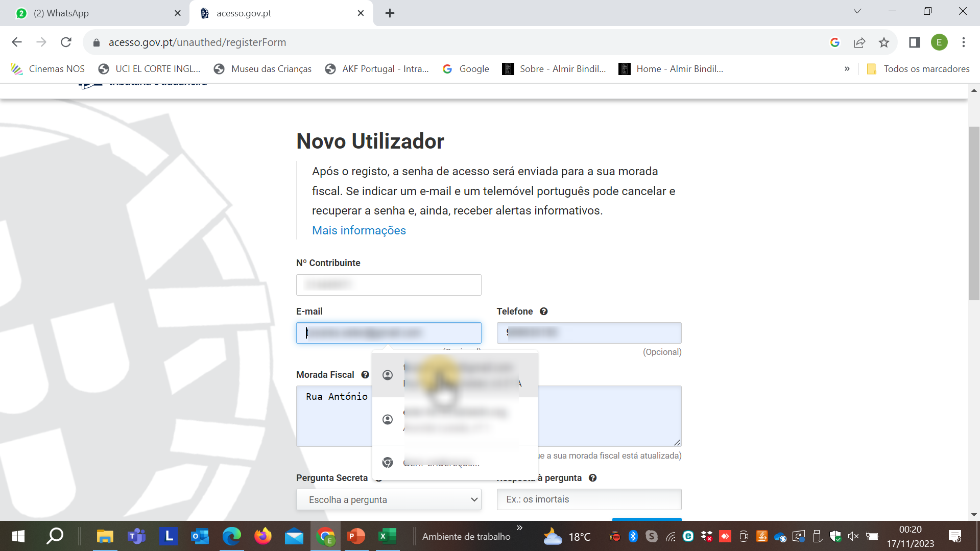Open the Chrome three-dot menu
980x551 pixels.
click(x=964, y=42)
